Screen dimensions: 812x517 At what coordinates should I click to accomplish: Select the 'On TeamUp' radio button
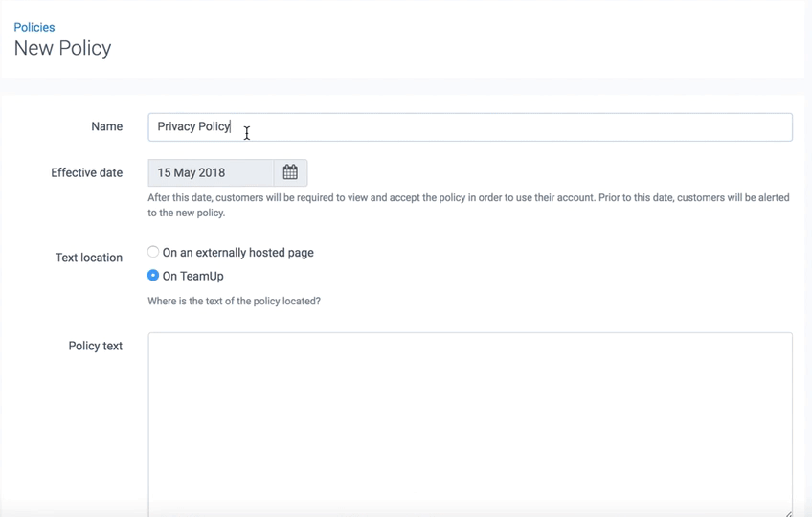pyautogui.click(x=153, y=276)
